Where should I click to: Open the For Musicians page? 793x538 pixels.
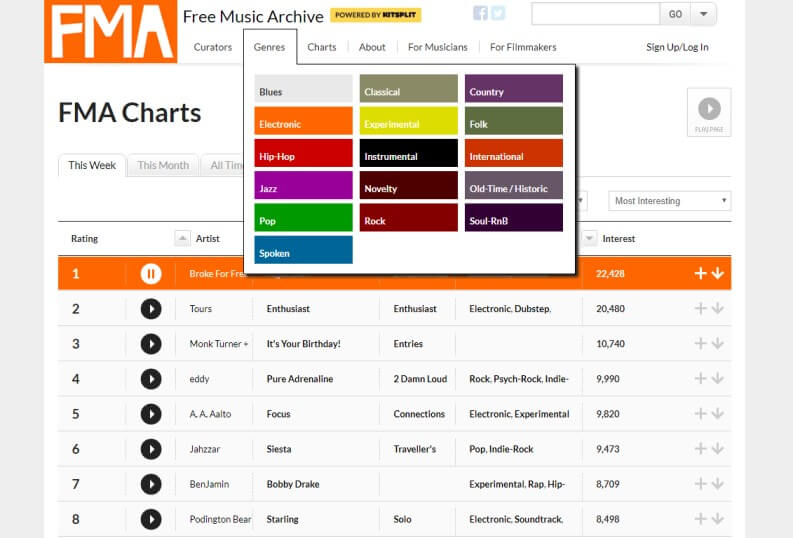[437, 47]
